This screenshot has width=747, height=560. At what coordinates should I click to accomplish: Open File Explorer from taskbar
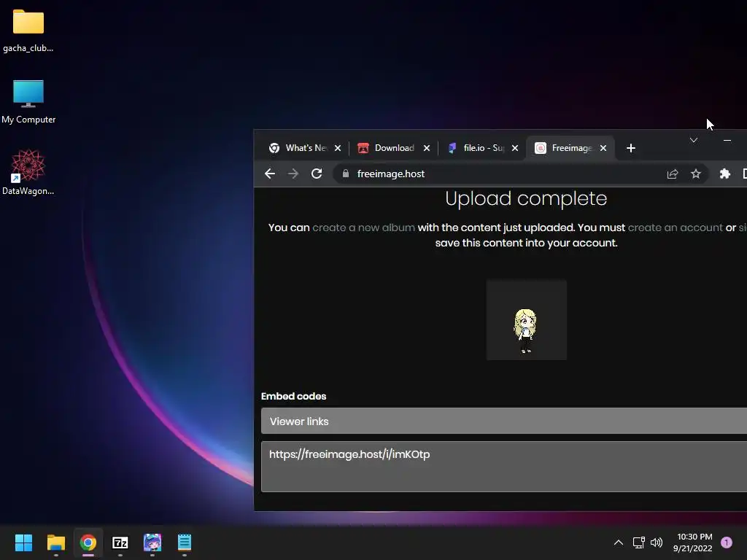tap(55, 542)
